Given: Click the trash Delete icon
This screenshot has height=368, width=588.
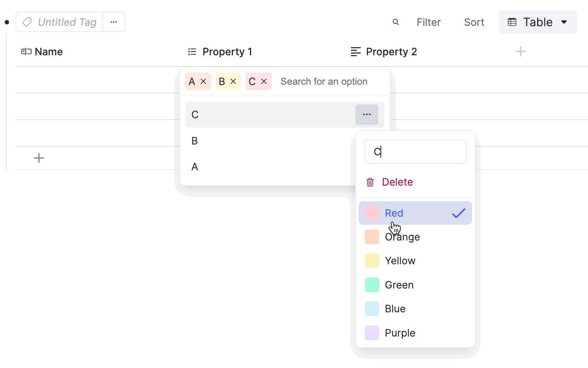Looking at the screenshot, I should [370, 182].
